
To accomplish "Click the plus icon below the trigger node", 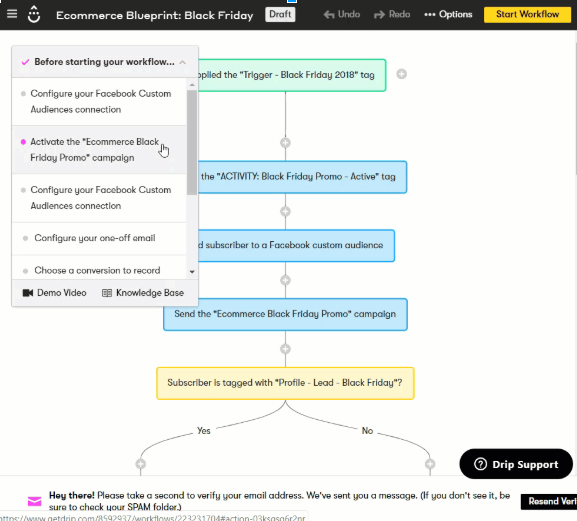I will tap(285, 142).
